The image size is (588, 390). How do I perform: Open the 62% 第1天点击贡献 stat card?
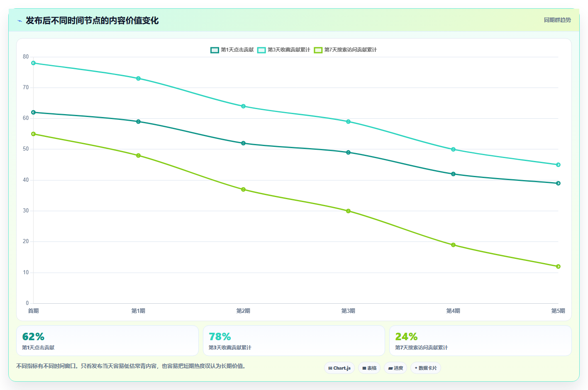[107, 341]
